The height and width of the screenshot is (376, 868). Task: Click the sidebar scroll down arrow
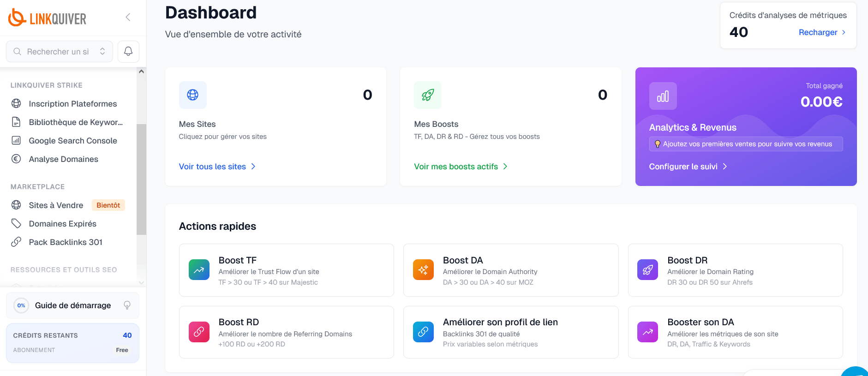(x=141, y=283)
